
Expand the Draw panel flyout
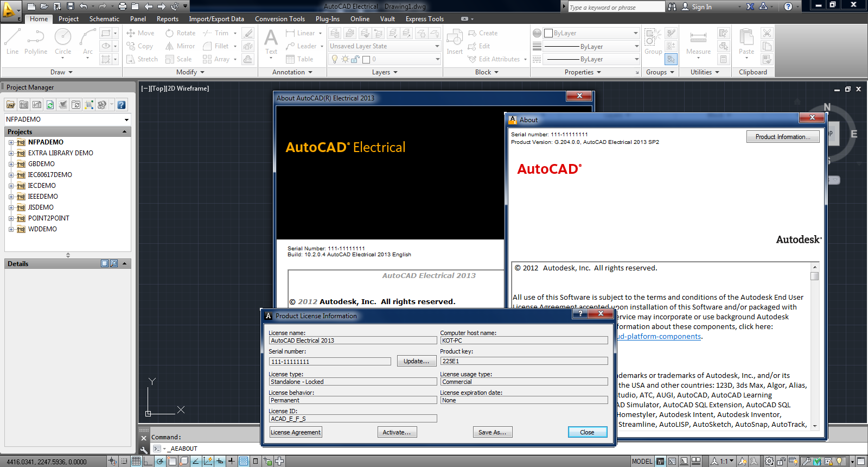tap(61, 72)
